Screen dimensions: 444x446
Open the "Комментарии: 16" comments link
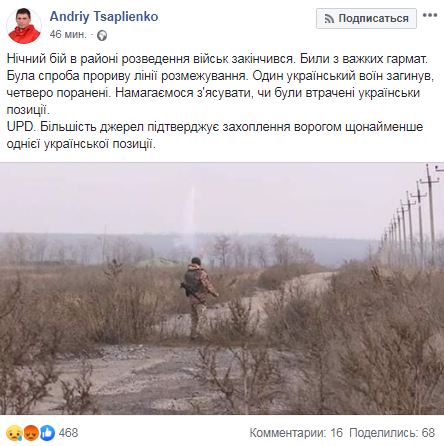(x=296, y=433)
